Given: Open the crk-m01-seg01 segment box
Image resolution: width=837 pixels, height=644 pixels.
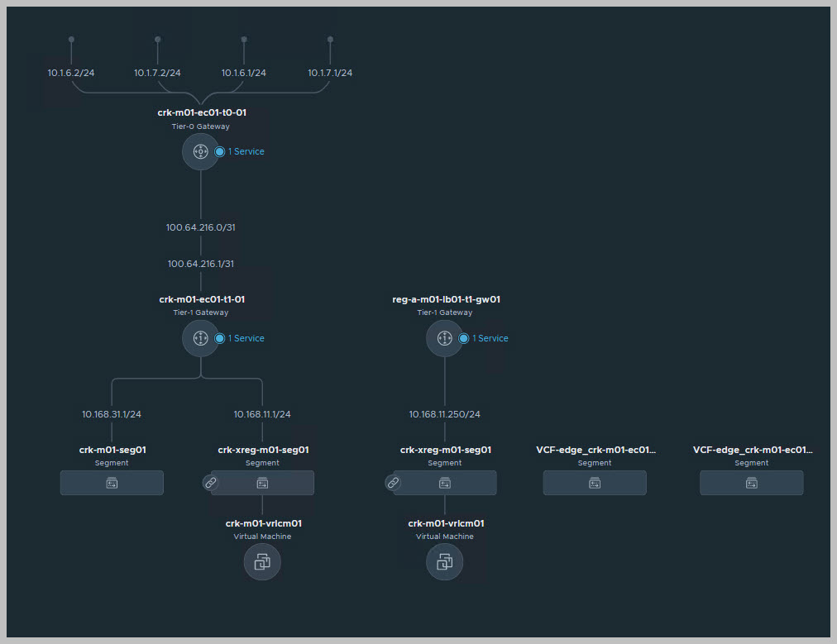Looking at the screenshot, I should click(x=112, y=483).
